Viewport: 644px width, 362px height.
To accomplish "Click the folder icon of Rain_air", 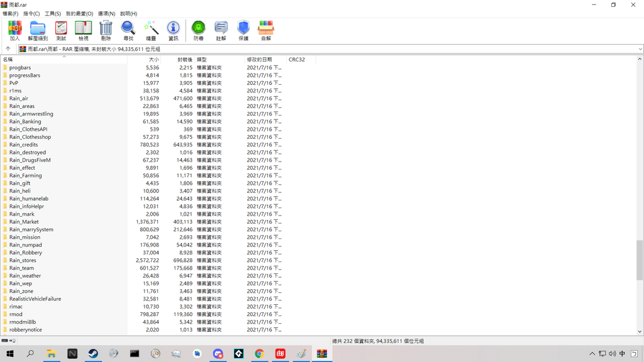I will point(5,99).
